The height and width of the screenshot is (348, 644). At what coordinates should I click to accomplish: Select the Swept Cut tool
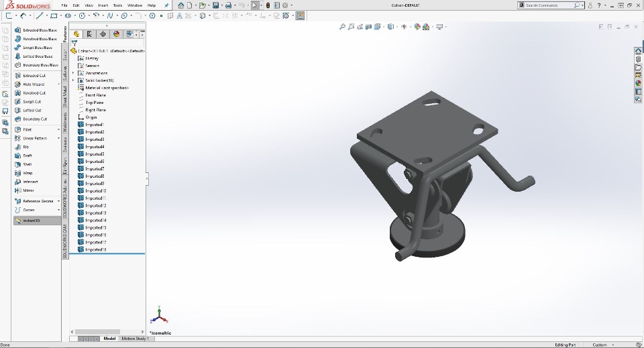(x=28, y=101)
